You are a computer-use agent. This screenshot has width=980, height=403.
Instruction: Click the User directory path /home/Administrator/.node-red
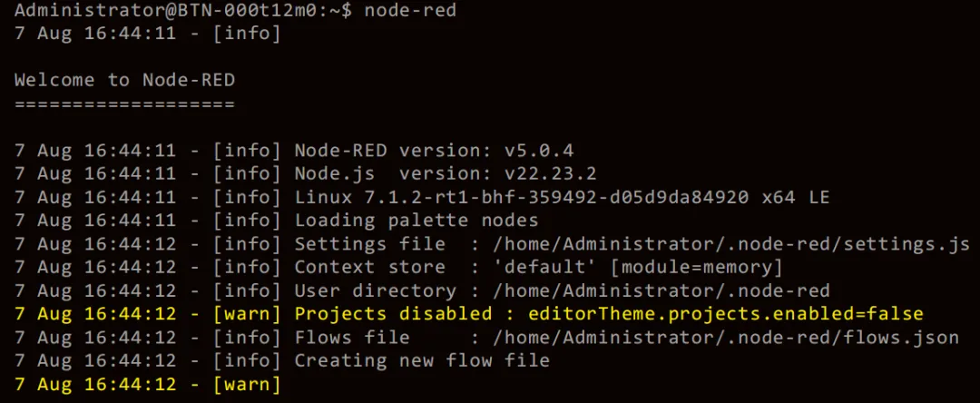pos(661,290)
